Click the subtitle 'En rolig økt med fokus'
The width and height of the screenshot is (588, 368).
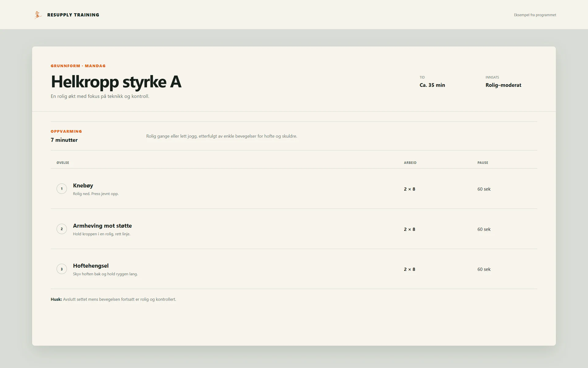[x=100, y=96]
